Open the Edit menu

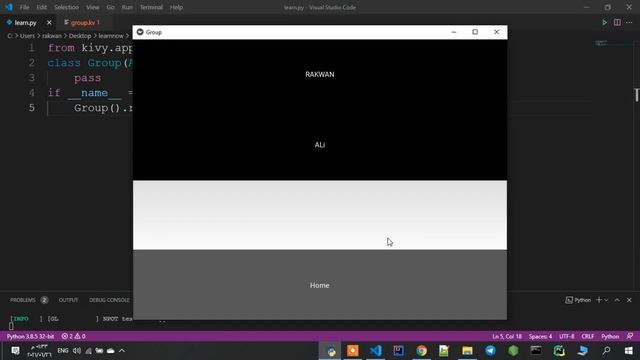[42, 7]
